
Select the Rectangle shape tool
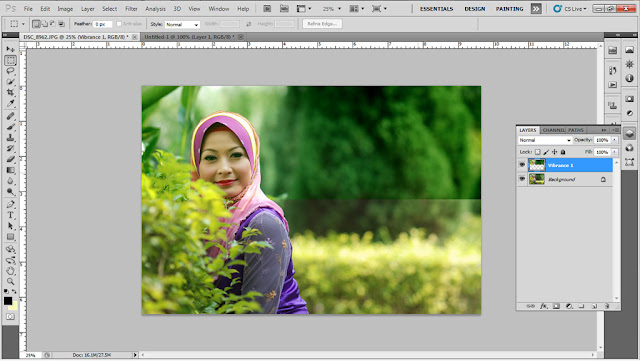click(x=11, y=237)
